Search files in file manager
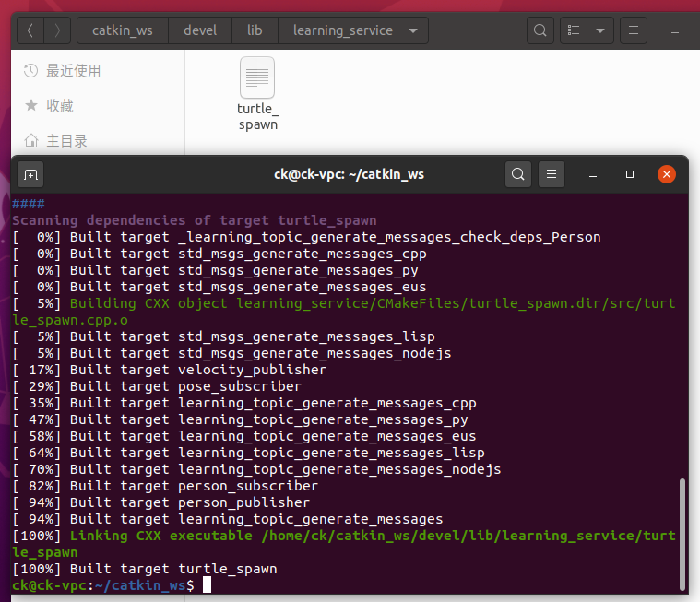Screen dimensions: 700x602 tap(540, 30)
